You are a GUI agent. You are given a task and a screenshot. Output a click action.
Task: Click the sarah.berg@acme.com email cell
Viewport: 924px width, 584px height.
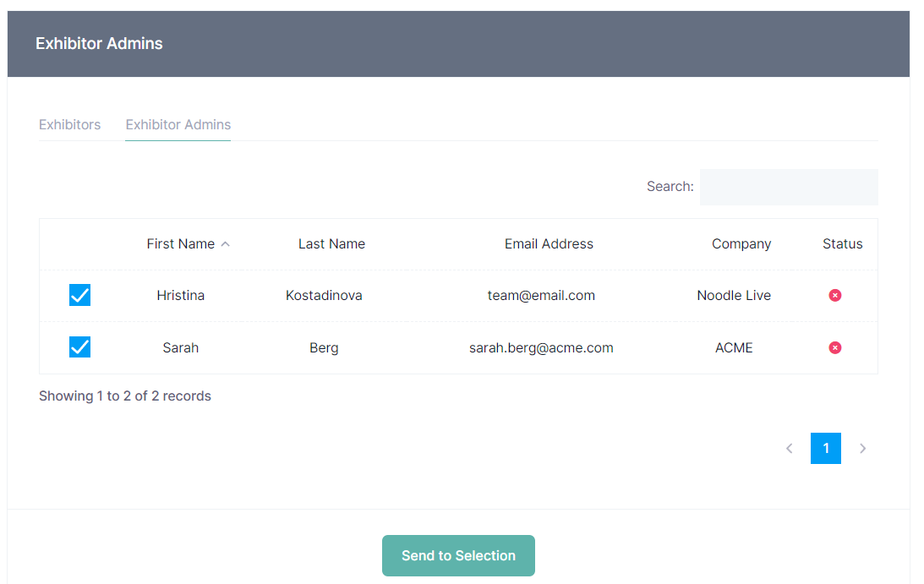541,347
